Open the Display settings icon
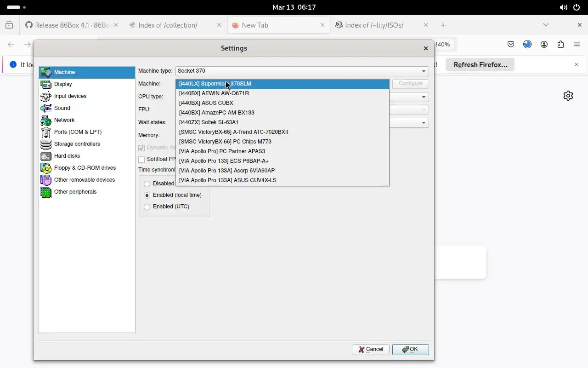 46,84
